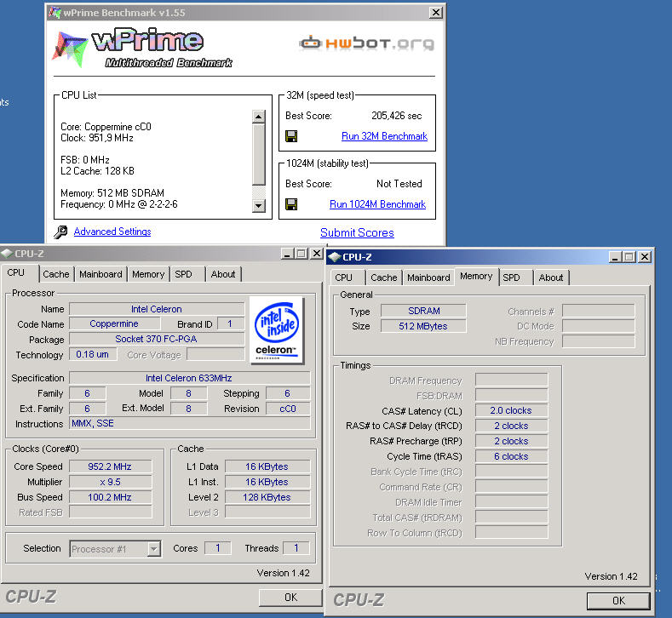Click Level 2 cache value 128 KBytes
This screenshot has width=672, height=618.
click(267, 497)
